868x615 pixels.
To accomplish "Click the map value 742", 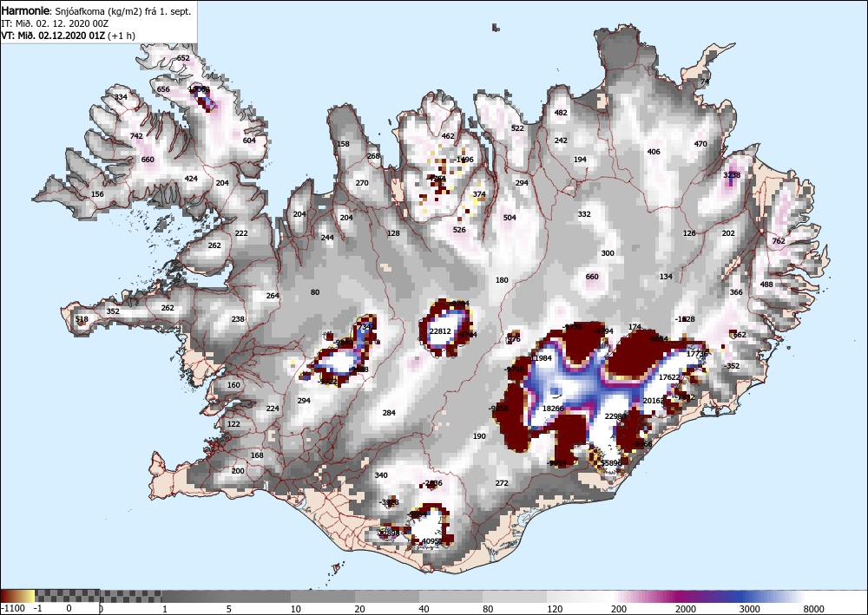I will tap(136, 136).
